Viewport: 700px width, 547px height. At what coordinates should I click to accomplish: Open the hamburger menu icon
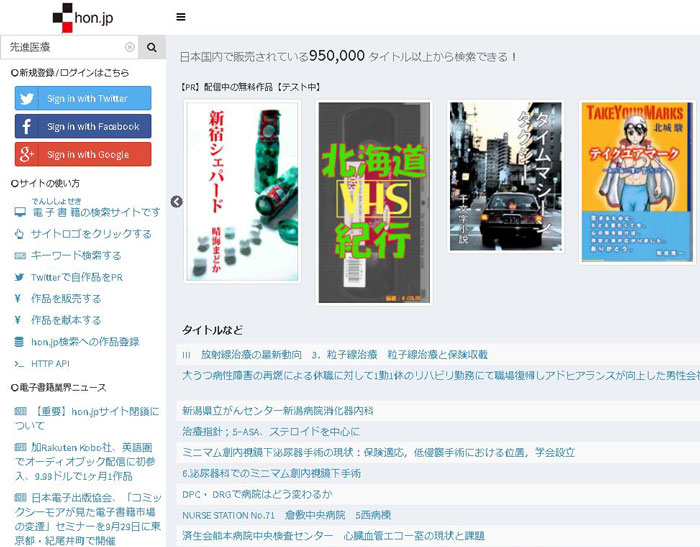(x=180, y=17)
